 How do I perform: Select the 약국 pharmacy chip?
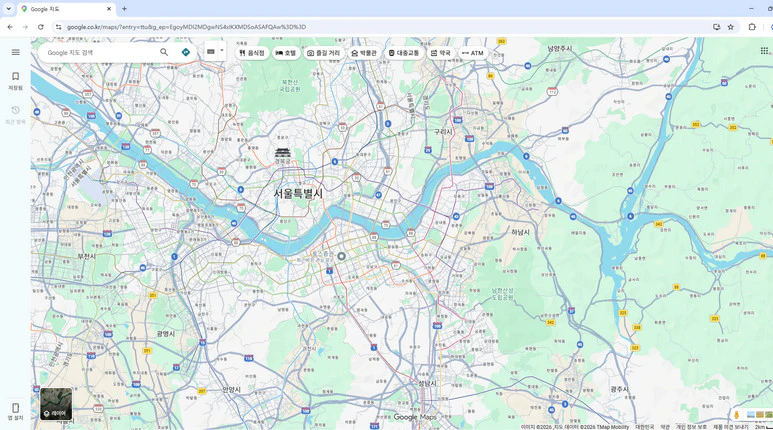(x=441, y=53)
